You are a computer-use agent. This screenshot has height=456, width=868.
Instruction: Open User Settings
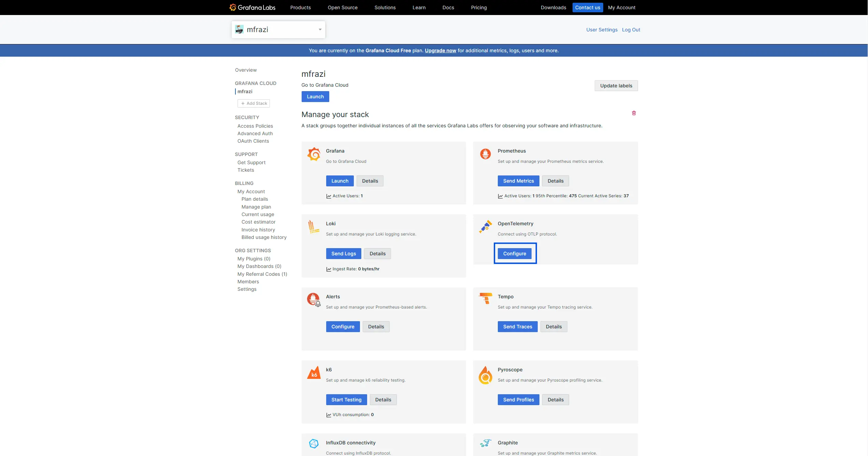[x=602, y=30]
